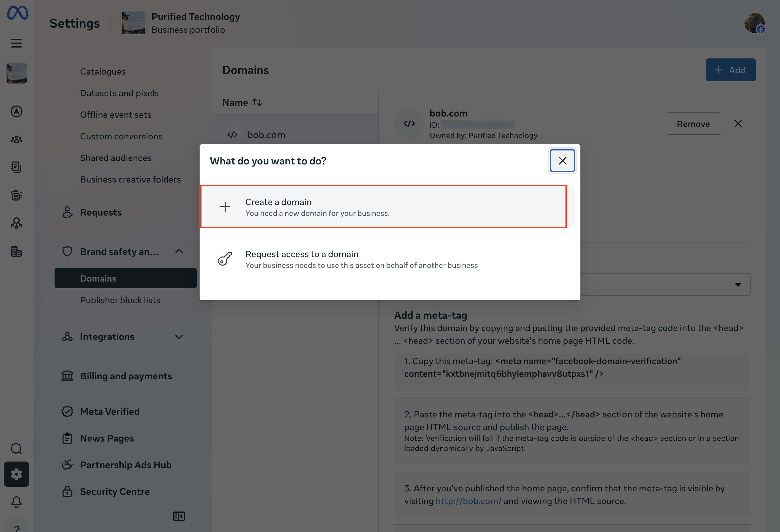Open the http://bob.com/ link
Screen dimensions: 780x532
click(468, 501)
